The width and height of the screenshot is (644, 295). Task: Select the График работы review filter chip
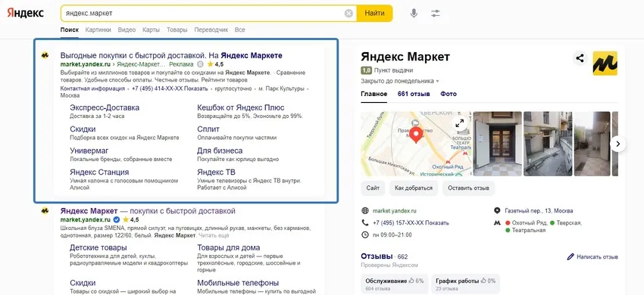pos(466,284)
